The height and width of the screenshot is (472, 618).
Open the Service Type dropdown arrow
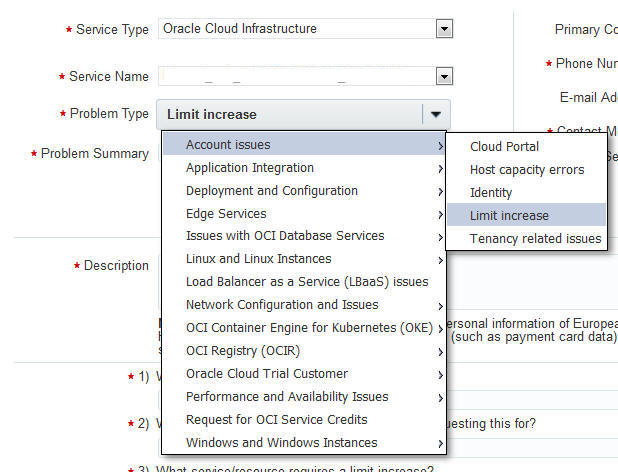pyautogui.click(x=444, y=29)
